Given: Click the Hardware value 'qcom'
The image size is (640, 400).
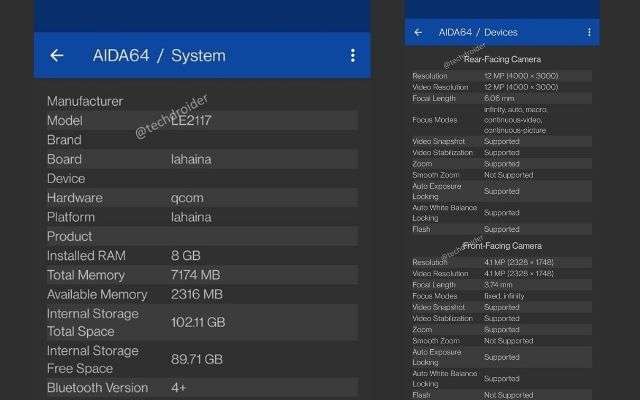Looking at the screenshot, I should [x=187, y=198].
